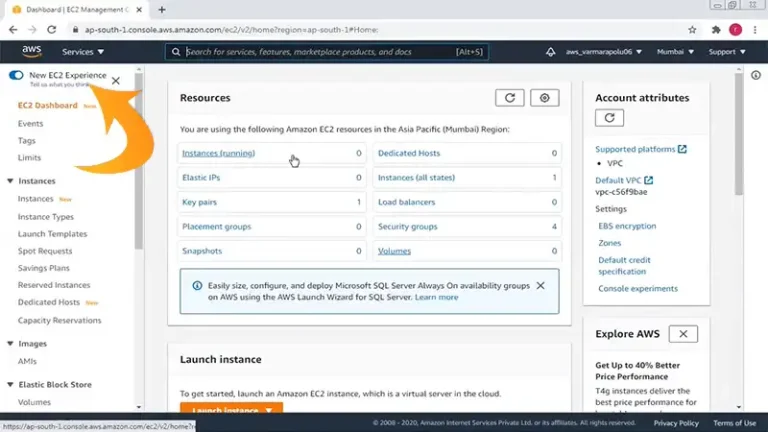Image resolution: width=768 pixels, height=432 pixels.
Task: Open Events in sidebar
Action: (x=30, y=123)
